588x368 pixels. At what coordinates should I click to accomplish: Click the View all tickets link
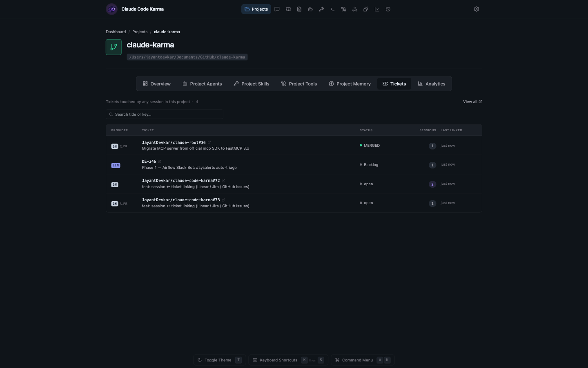point(472,102)
